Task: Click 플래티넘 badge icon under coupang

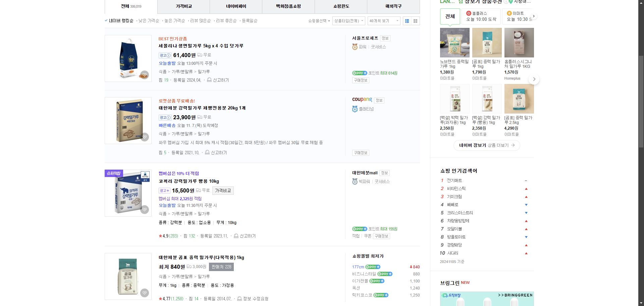Action: click(355, 109)
